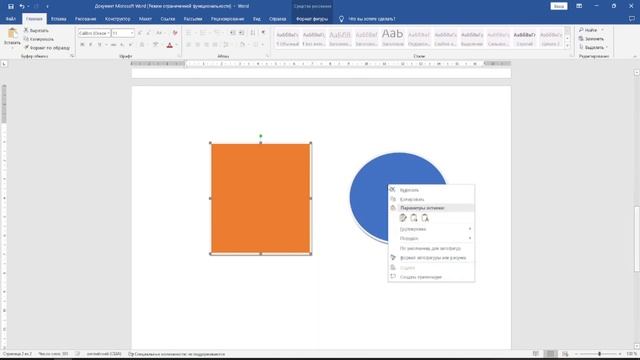Choose the keep source formatting paste option icon
This screenshot has height=360, width=640.
click(x=403, y=218)
